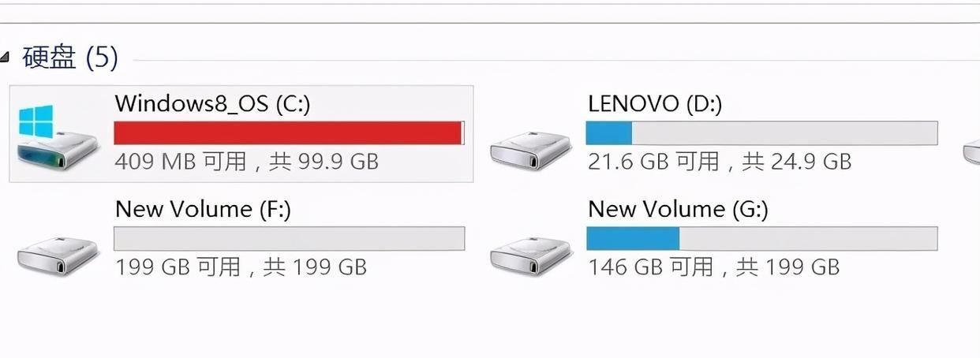Viewport: 980px width, 358px height.
Task: Click the red C: drive usage bar
Action: 290,133
